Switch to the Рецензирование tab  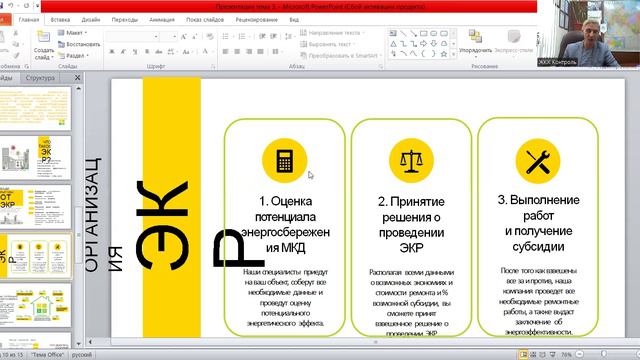point(256,20)
